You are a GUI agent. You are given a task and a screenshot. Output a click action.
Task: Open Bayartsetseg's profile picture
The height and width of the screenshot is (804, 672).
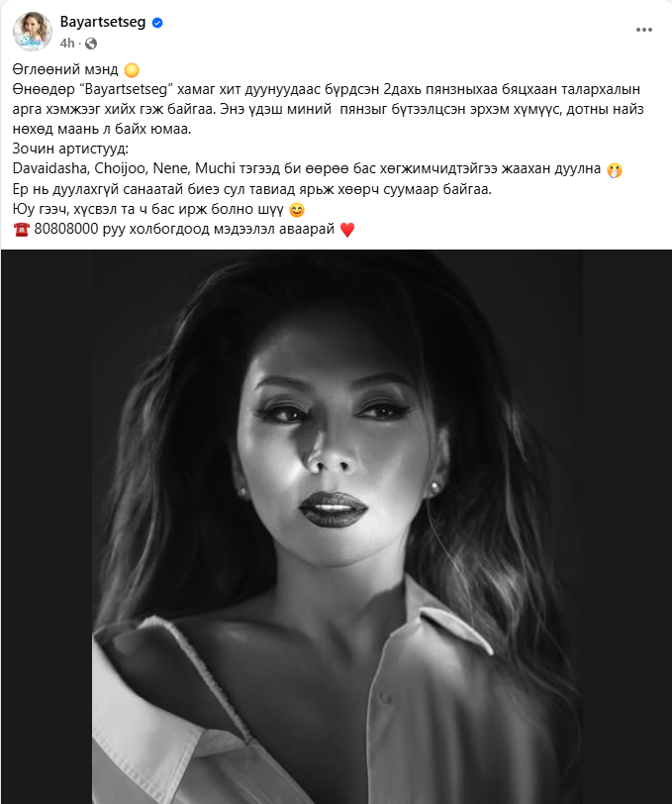pos(33,32)
